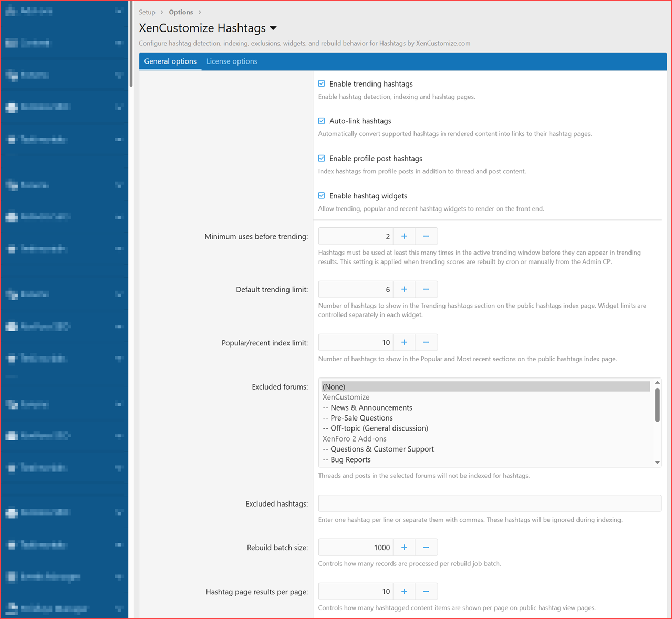Click Excluded forums list scroll up arrow
This screenshot has height=619, width=672.
657,383
